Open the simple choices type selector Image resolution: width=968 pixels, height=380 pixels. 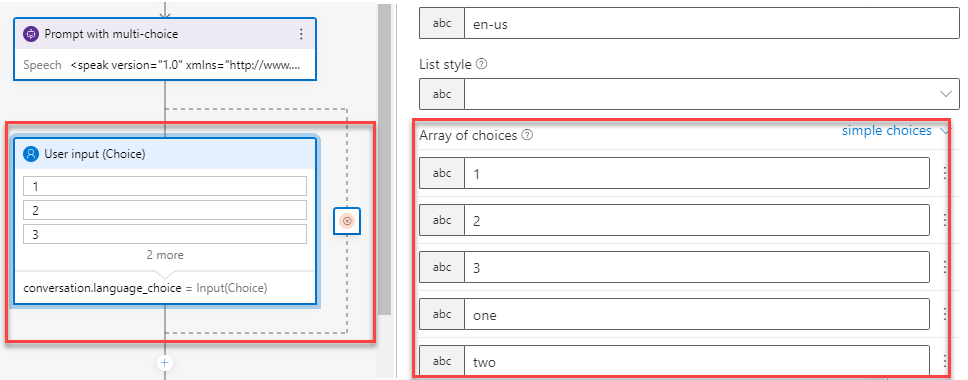(895, 131)
